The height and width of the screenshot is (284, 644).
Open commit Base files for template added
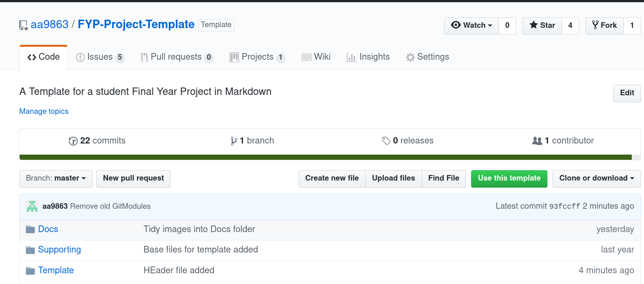(201, 250)
